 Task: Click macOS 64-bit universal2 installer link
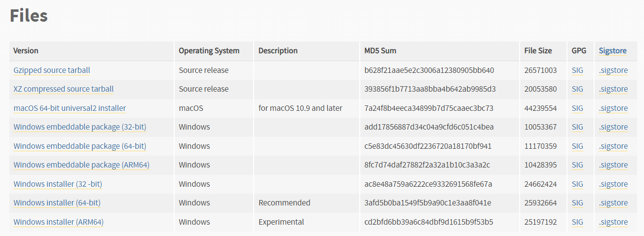pyautogui.click(x=70, y=108)
